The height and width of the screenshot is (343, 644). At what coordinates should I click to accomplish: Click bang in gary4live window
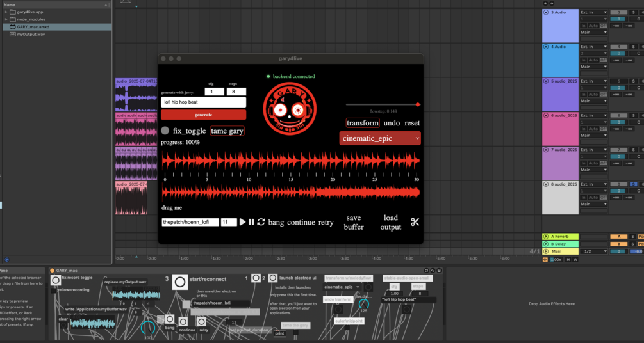pyautogui.click(x=276, y=222)
